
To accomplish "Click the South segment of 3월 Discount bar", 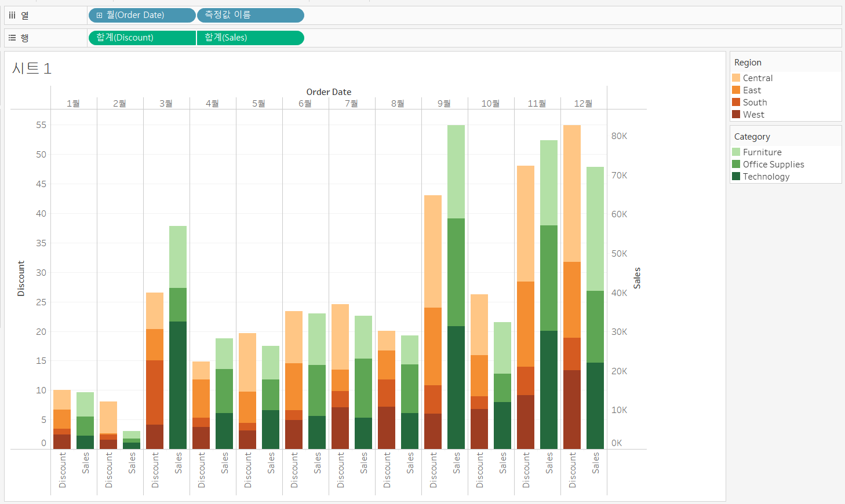I will [155, 392].
